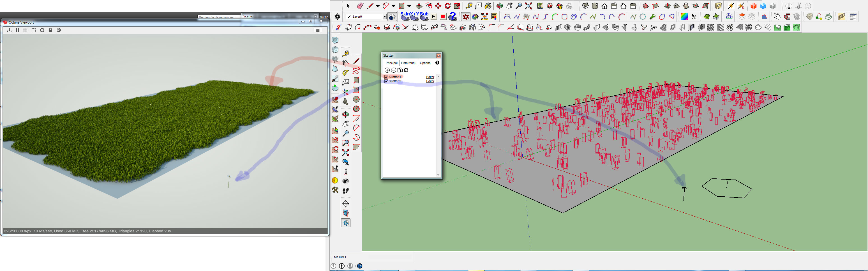This screenshot has height=271, width=868.
Task: Open the Octane Viewport hamburger menu
Action: tap(317, 30)
